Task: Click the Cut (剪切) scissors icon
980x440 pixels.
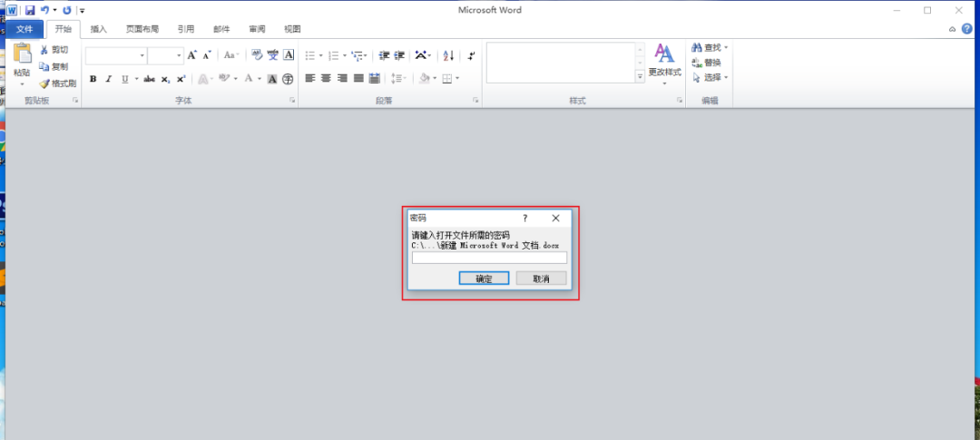Action: tap(44, 50)
